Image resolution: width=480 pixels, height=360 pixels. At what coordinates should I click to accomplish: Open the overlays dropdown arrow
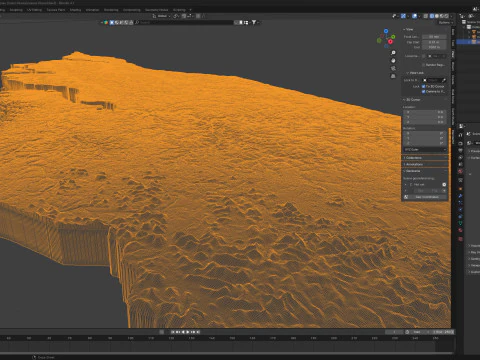click(419, 16)
